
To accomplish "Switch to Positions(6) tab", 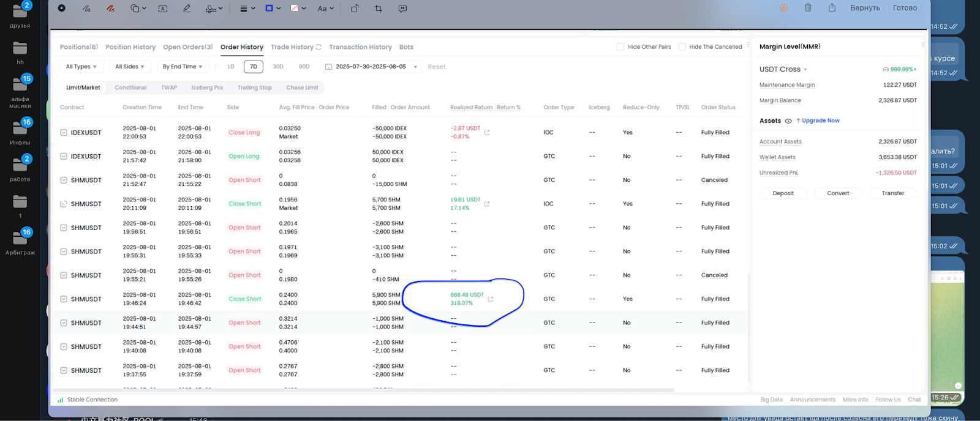I will [79, 47].
